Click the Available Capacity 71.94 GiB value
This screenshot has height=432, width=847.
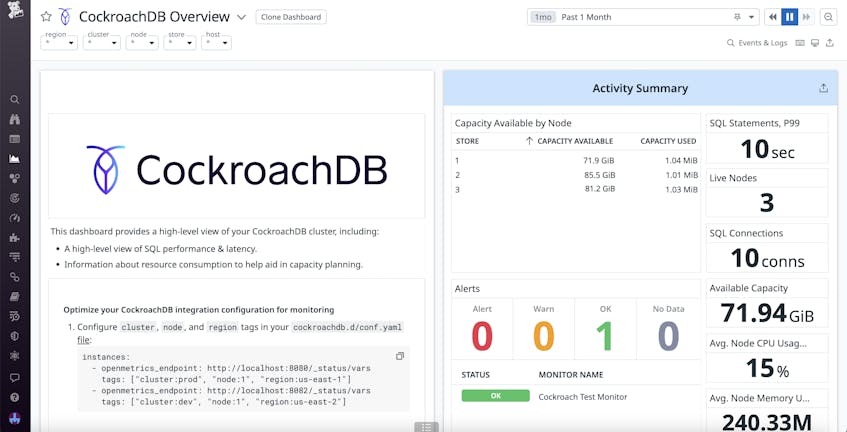tap(767, 313)
